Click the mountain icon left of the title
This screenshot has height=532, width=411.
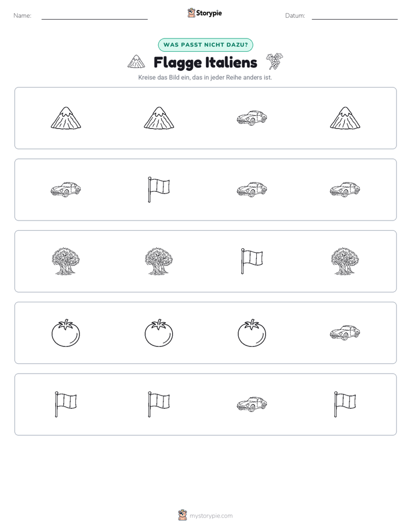136,62
